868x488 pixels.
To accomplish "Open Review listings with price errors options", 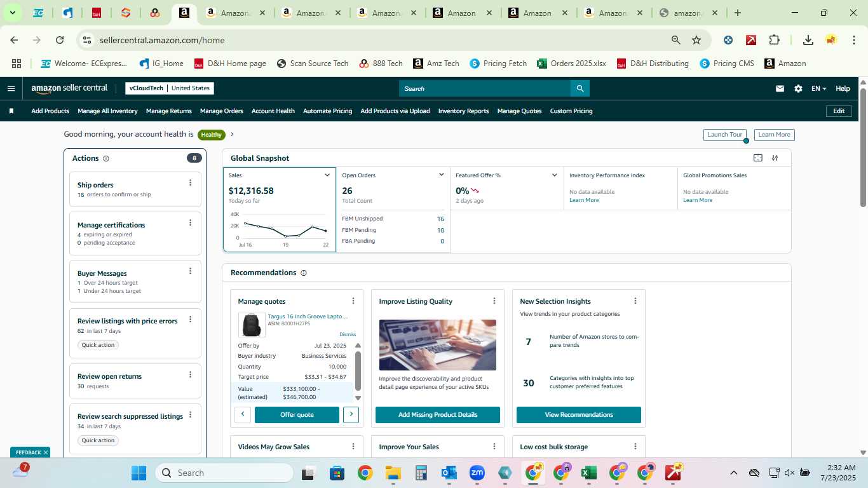I will (190, 320).
